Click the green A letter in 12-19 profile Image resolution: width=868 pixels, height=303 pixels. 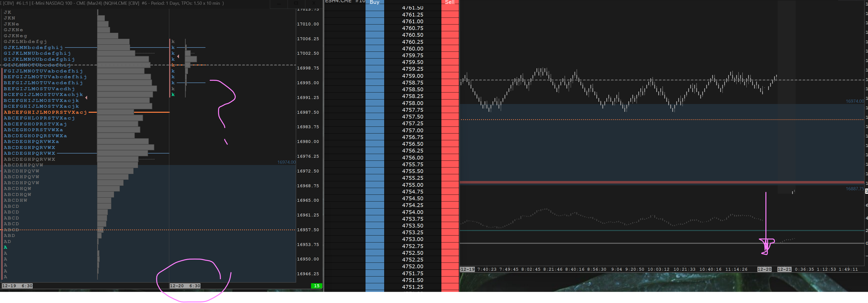[5, 247]
